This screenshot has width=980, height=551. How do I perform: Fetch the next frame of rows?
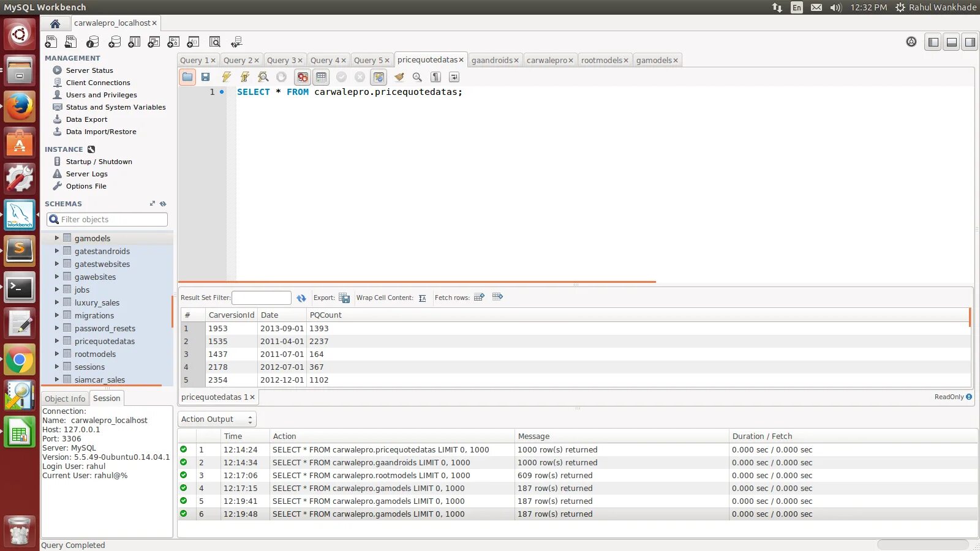click(479, 298)
